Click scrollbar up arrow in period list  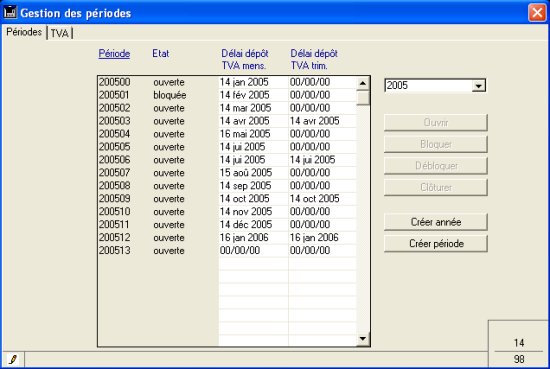coord(363,83)
